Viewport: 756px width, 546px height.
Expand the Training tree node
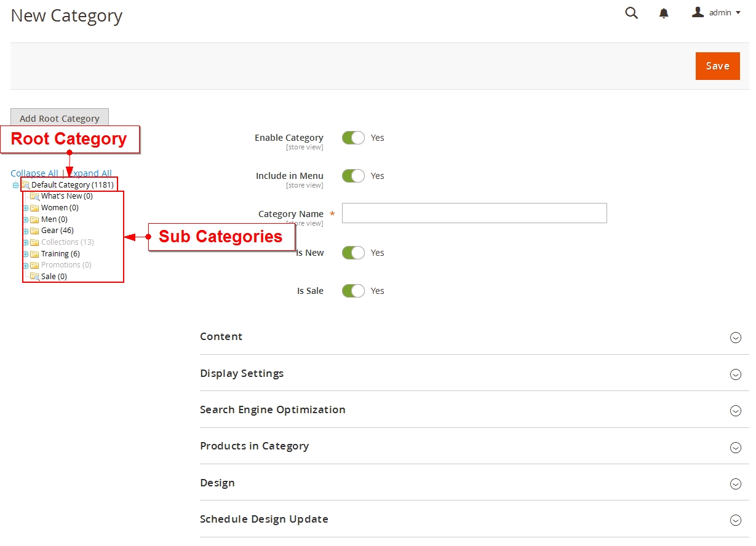coord(27,253)
